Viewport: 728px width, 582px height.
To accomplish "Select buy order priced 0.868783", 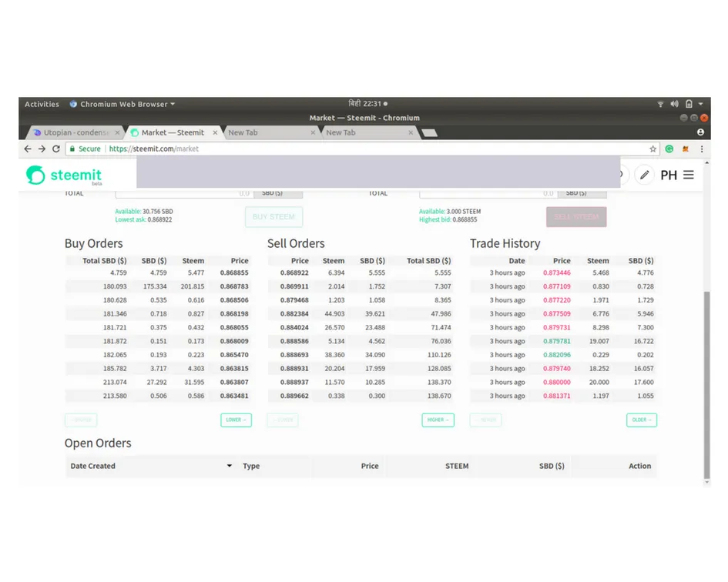I will pos(157,286).
